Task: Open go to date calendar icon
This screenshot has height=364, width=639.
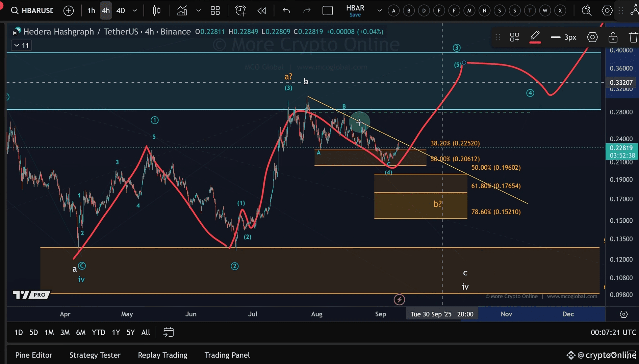Action: (168, 332)
